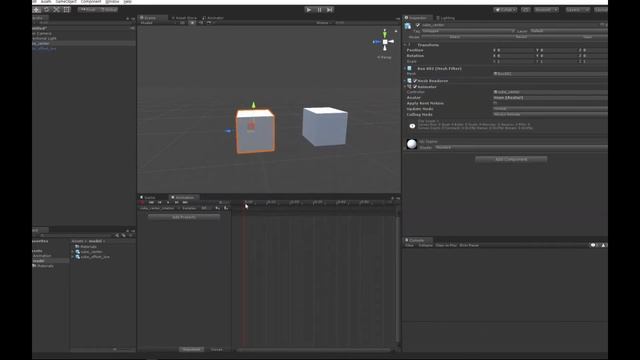The width and height of the screenshot is (640, 360).
Task: Click the Add Component button
Action: 511,159
